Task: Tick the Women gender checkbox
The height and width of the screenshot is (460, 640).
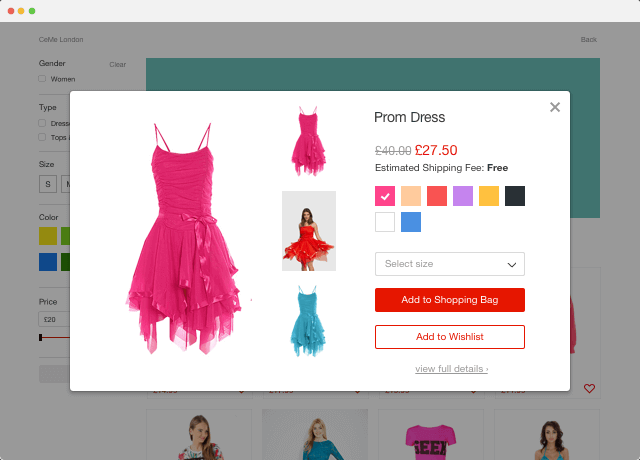Action: click(42, 78)
